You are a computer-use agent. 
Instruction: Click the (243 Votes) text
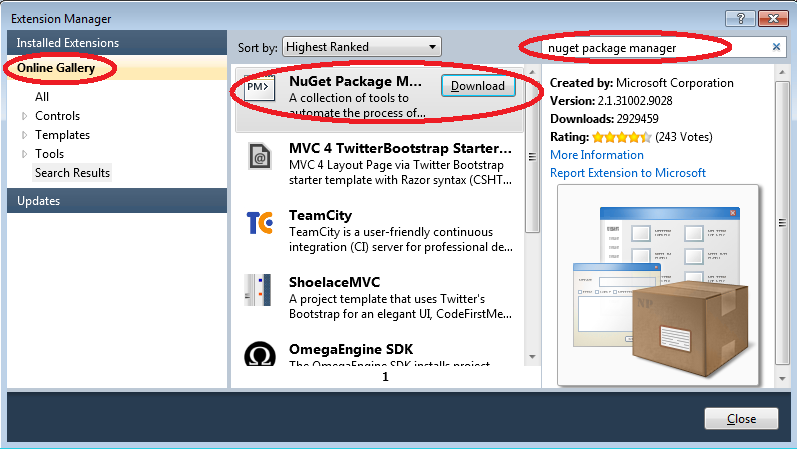684,137
